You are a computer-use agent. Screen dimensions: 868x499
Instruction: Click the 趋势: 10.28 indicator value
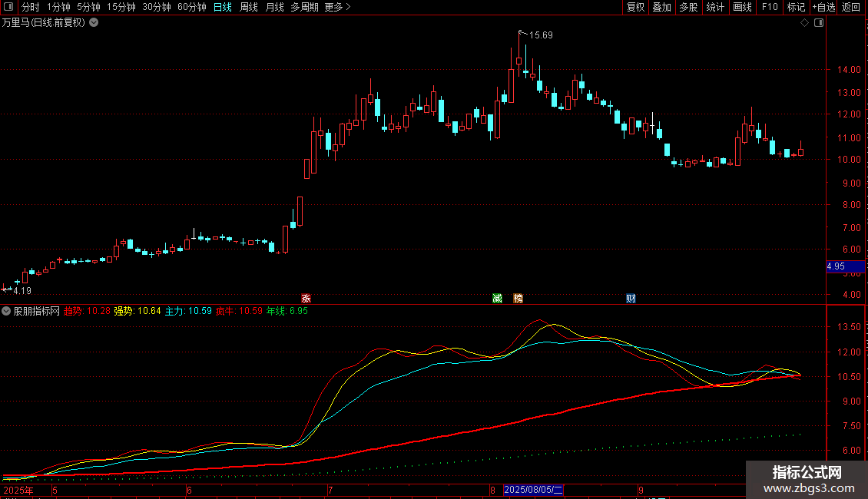(87, 311)
